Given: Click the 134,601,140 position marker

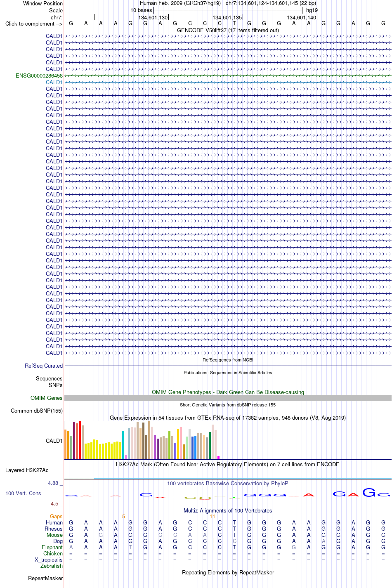Looking at the screenshot, I should point(302,17).
